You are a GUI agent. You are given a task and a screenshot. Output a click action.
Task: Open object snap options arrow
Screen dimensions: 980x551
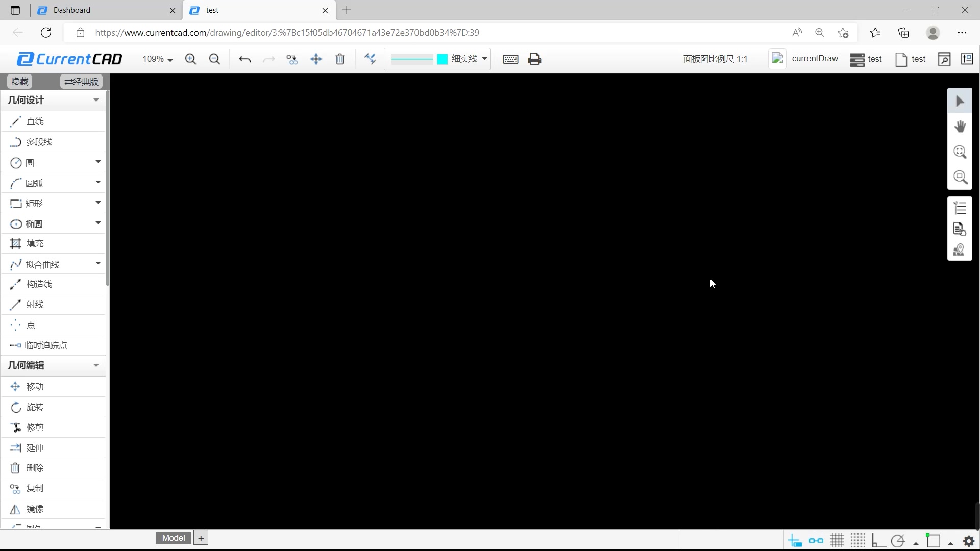(950, 543)
